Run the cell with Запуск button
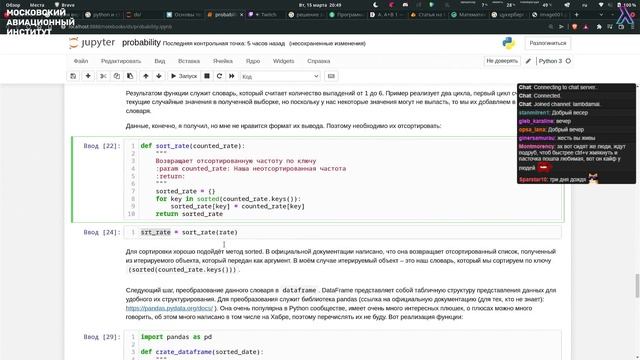 click(184, 76)
